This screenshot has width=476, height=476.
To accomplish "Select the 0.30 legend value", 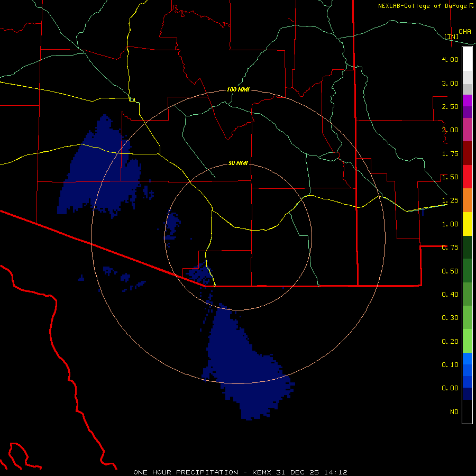I will [x=450, y=318].
